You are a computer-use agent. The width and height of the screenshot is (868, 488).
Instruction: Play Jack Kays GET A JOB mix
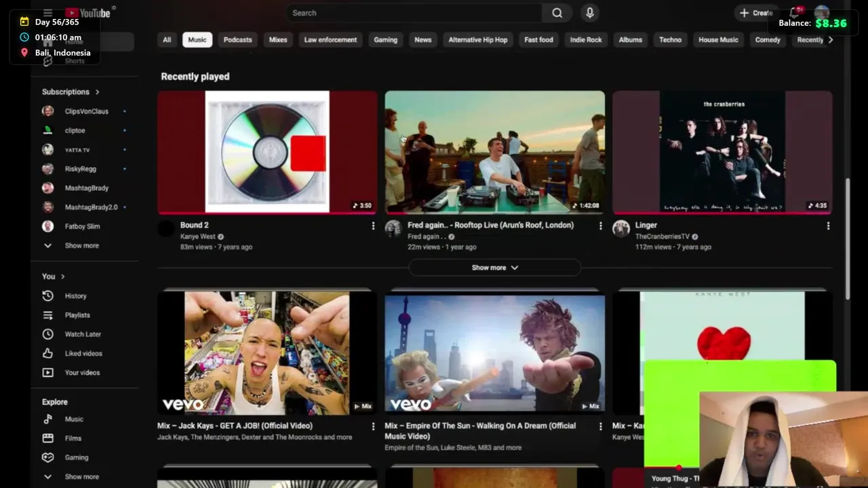point(267,352)
